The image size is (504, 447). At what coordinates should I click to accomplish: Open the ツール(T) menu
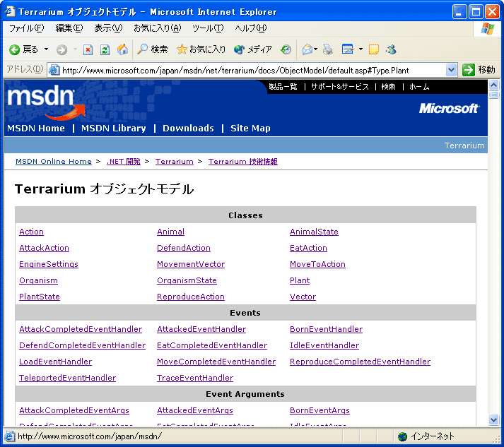click(208, 28)
